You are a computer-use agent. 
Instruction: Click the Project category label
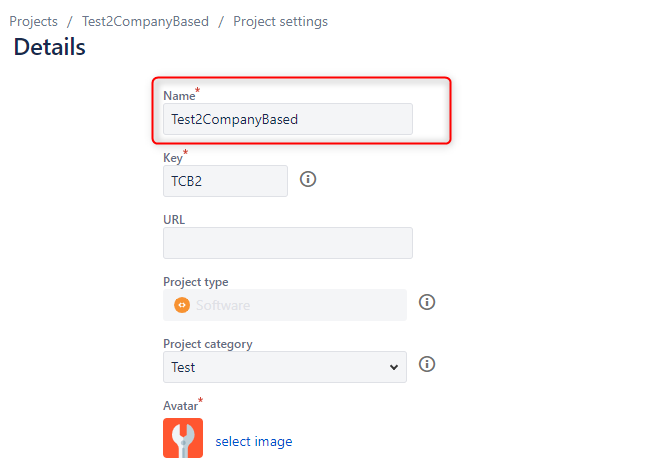[208, 344]
